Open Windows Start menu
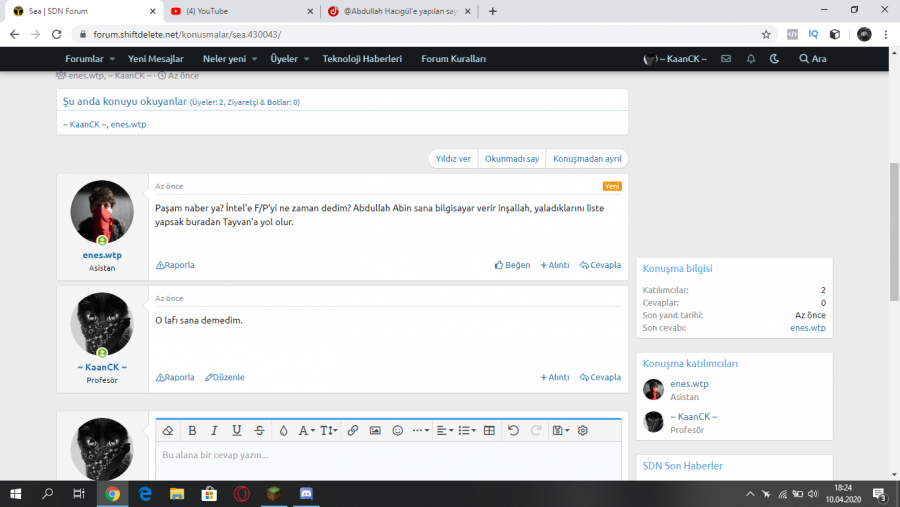The height and width of the screenshot is (507, 900). pos(15,494)
